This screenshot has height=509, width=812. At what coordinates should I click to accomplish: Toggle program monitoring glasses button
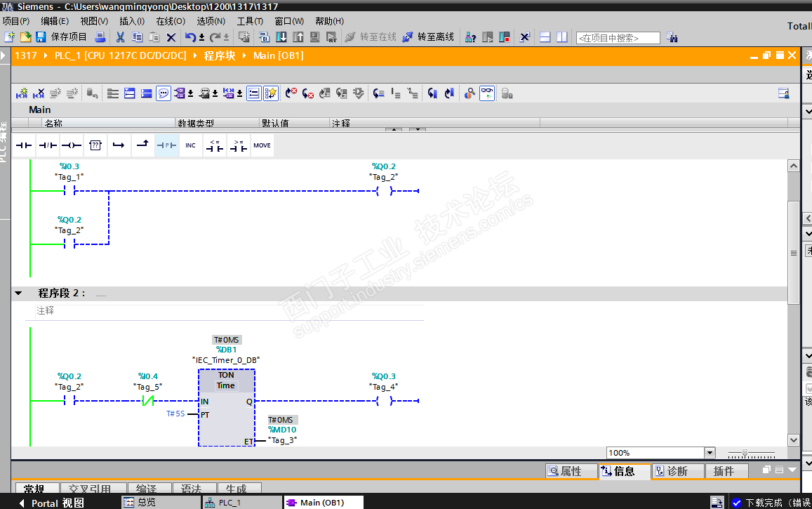pyautogui.click(x=486, y=93)
